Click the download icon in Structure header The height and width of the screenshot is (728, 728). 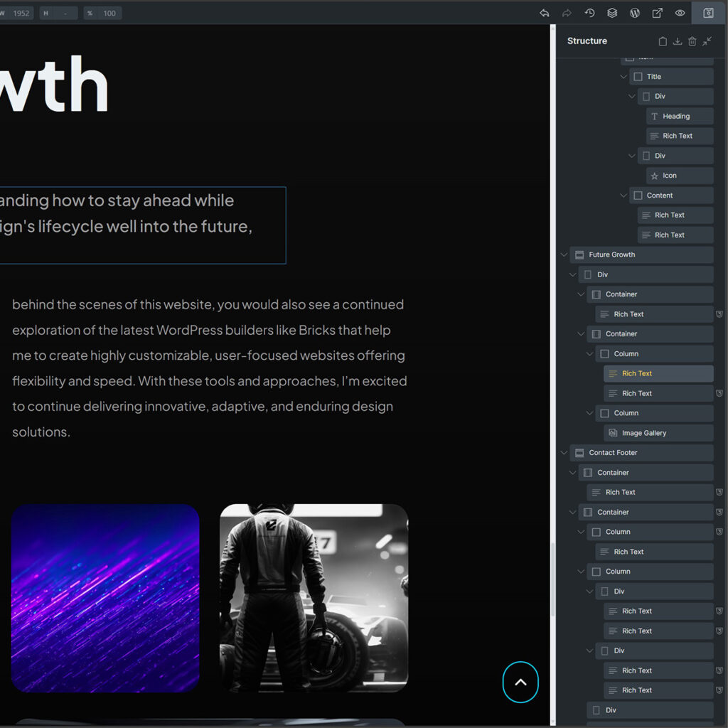pos(678,41)
